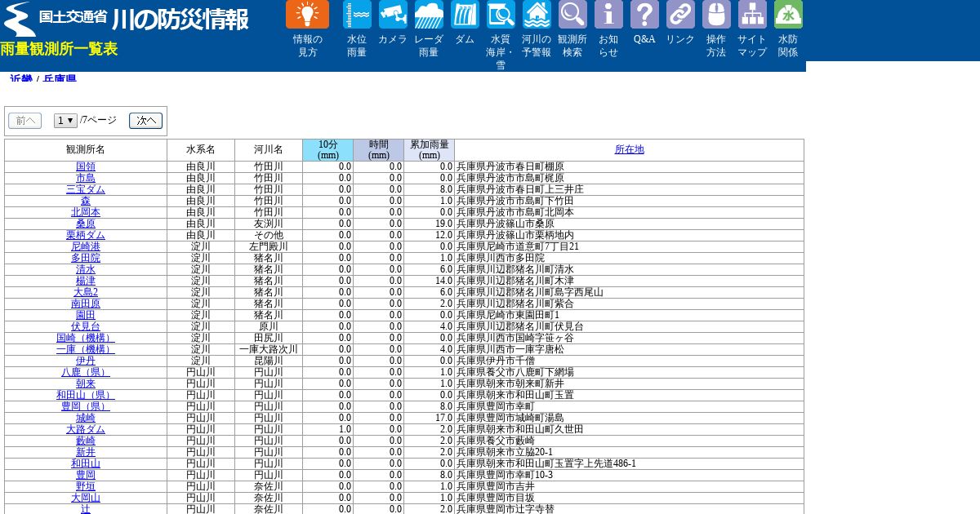
Task: Open the 藪崎 station link
Action: [86, 441]
